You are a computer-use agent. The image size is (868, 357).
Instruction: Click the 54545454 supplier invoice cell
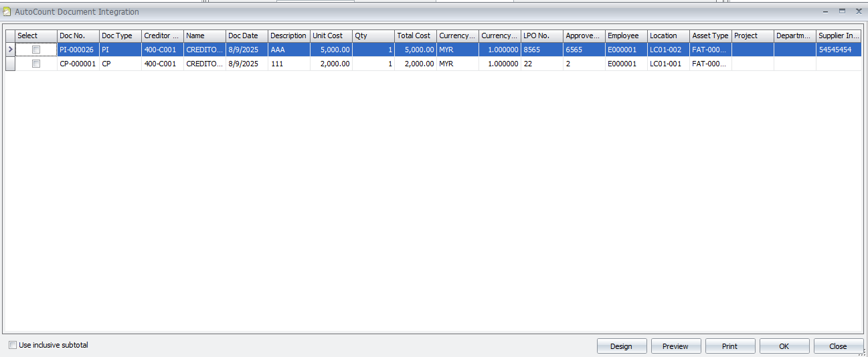tap(839, 50)
